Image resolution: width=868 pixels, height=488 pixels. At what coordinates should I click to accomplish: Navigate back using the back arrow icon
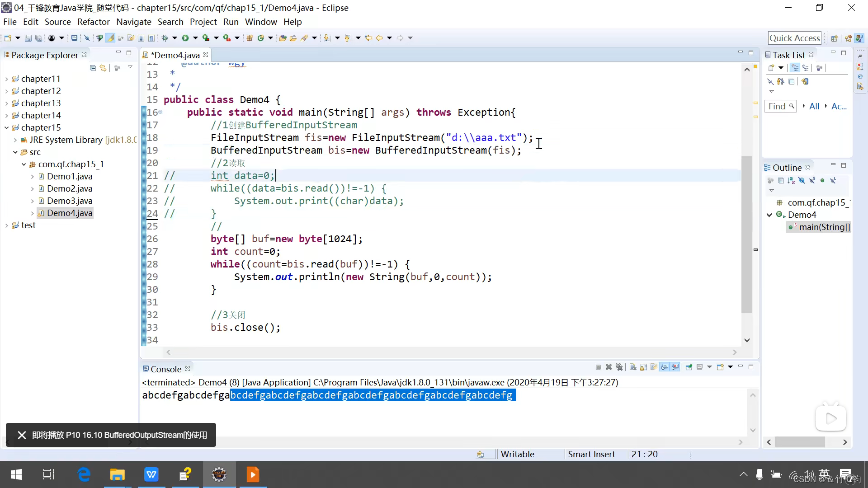[x=380, y=38]
